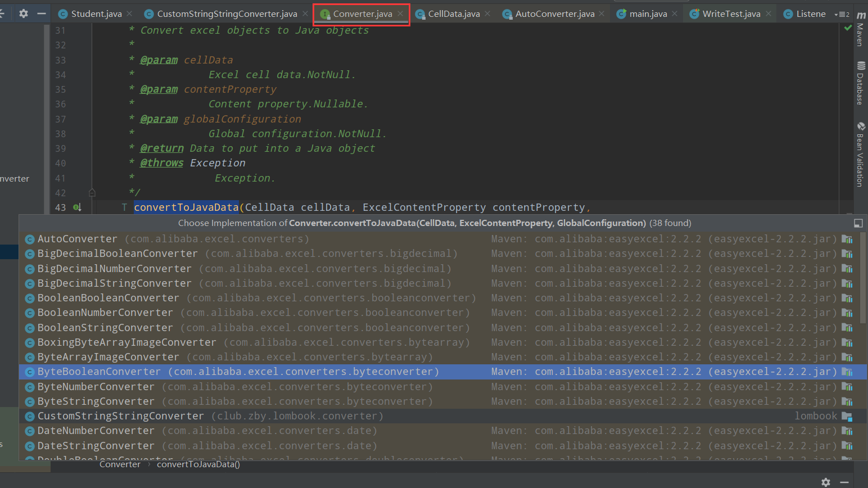Image resolution: width=868 pixels, height=488 pixels.
Task: Click the lombook module folder icon
Action: 847,416
